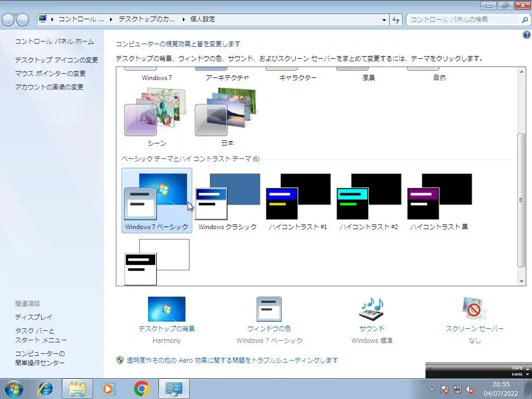Open the ウィンドウの色 link
This screenshot has width=532, height=399.
269,328
